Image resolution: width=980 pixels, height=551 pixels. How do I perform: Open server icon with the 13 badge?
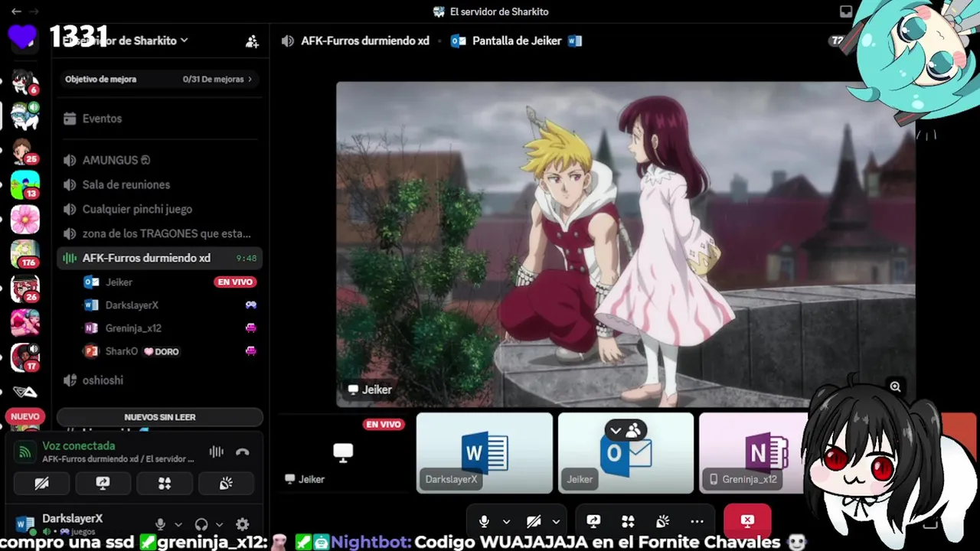tap(25, 185)
